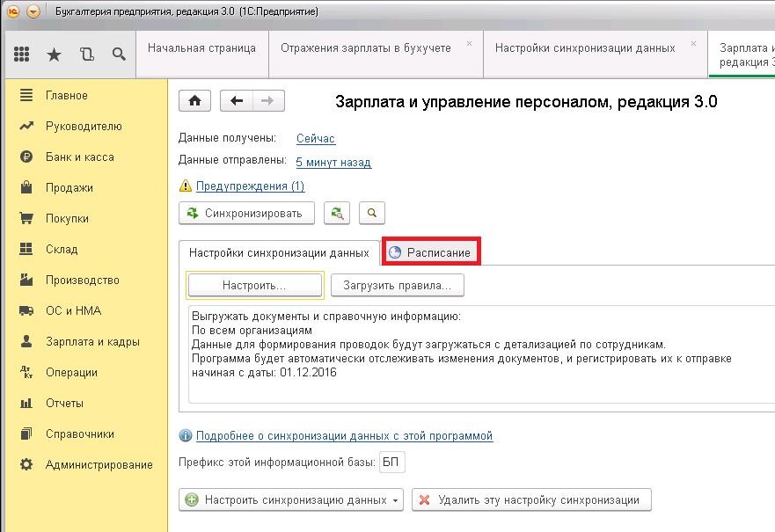
Task: Open the Главное section
Action: coord(66,95)
